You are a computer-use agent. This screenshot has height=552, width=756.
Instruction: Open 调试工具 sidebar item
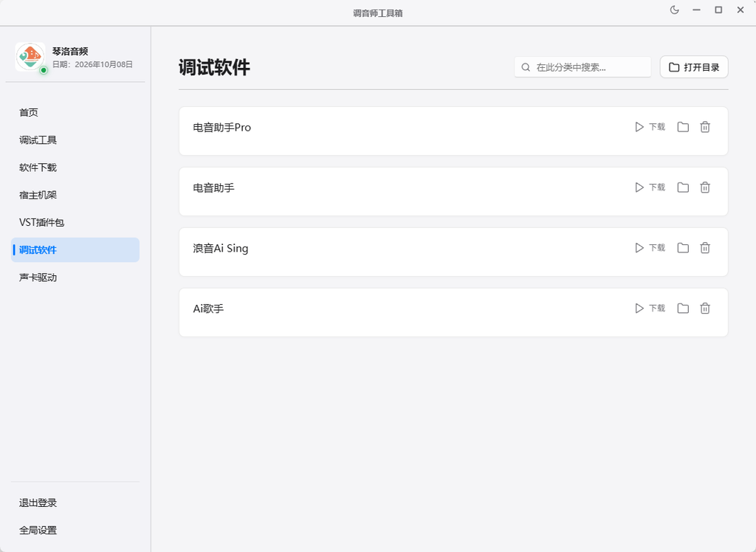pos(75,139)
